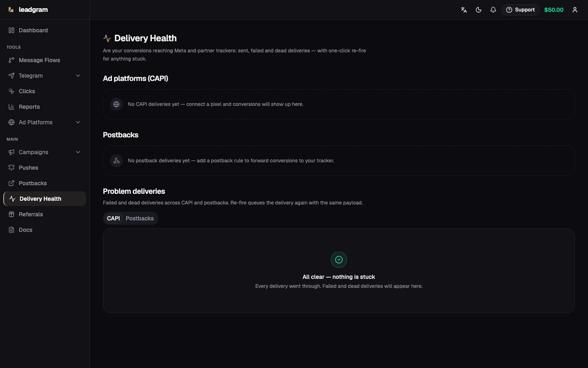
Task: Click the $50.00 balance
Action: pyautogui.click(x=554, y=10)
